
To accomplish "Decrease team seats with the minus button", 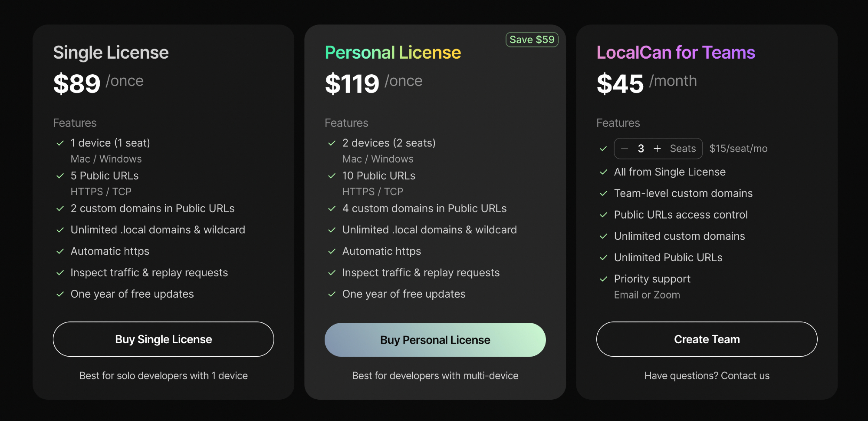I will (625, 149).
